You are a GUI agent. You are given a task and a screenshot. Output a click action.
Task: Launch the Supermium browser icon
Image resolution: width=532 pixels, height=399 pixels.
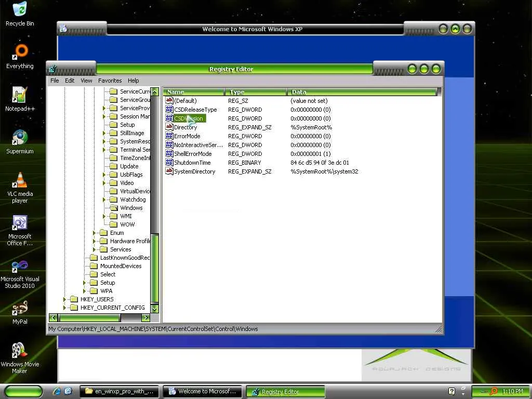pos(20,137)
